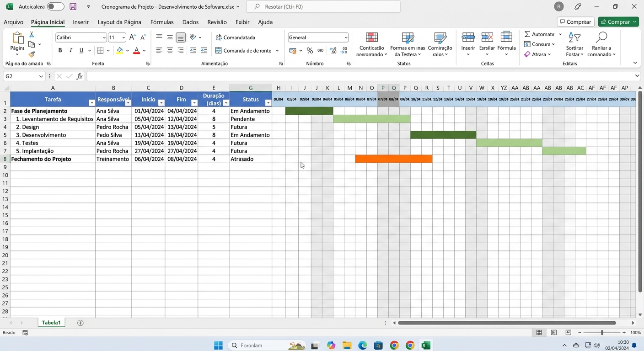Click the fx insert function icon
The image size is (644, 351).
(x=80, y=76)
